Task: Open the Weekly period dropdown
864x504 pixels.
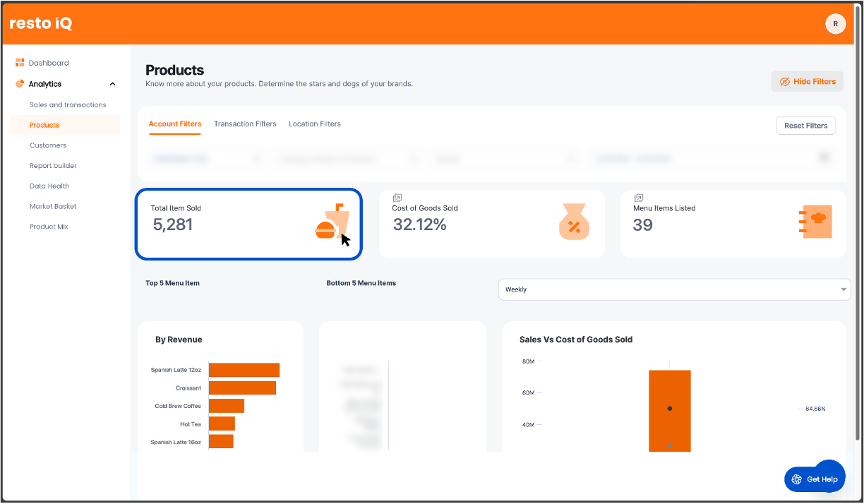Action: pos(674,289)
